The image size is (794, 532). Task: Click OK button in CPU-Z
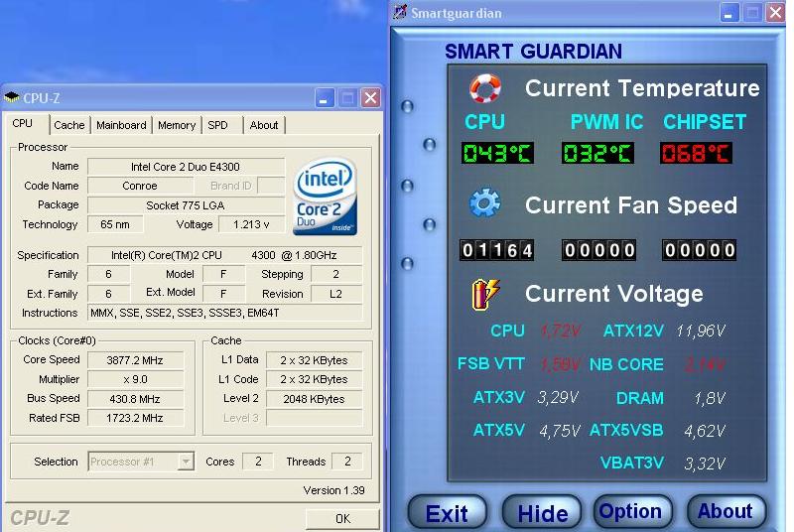pyautogui.click(x=342, y=519)
